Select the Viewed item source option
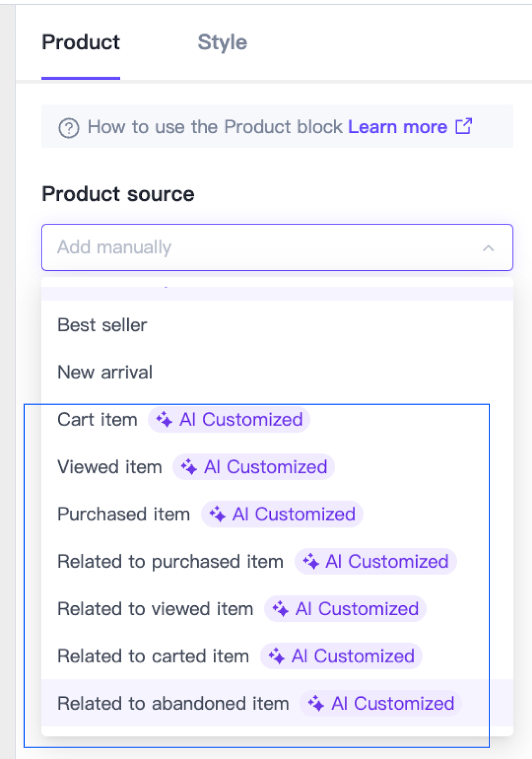Screen dimensions: 532x759 pos(277,467)
